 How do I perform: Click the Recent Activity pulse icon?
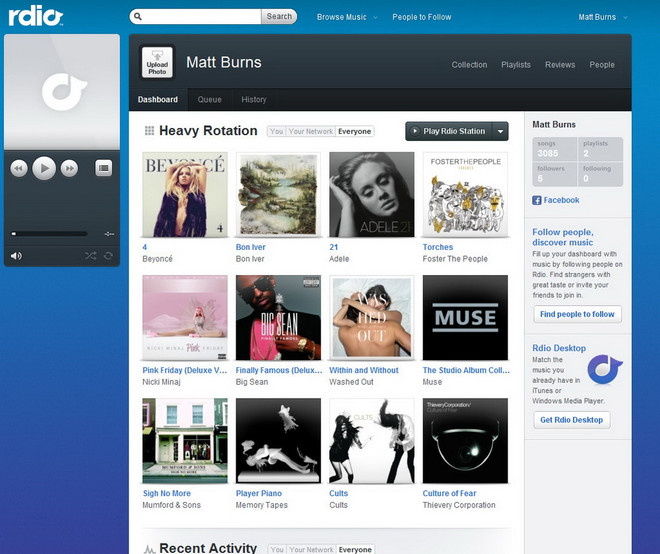click(x=149, y=549)
